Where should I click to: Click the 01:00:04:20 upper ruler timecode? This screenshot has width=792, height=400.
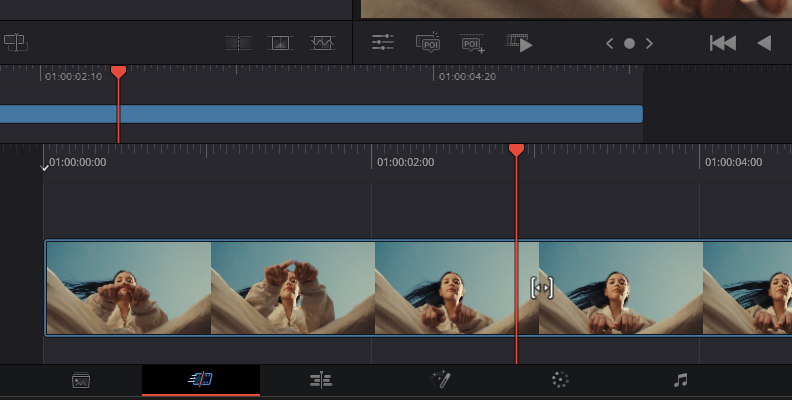(467, 76)
